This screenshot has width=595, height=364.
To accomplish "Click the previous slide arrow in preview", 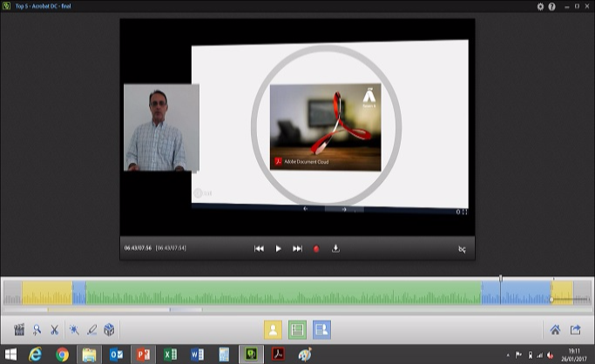I will click(306, 208).
